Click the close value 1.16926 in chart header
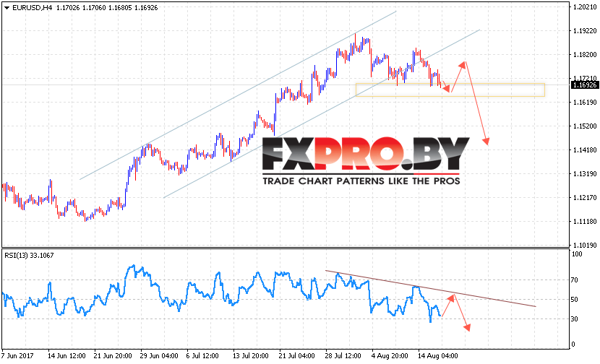This screenshot has width=600, height=364. (146, 8)
